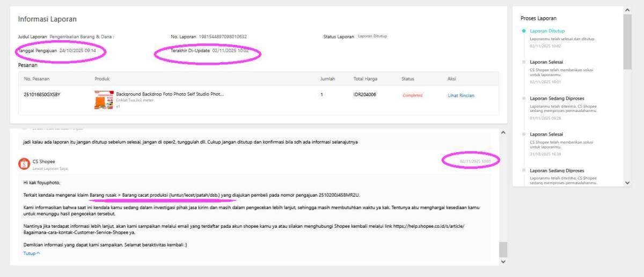
Task: Click the chat panel scroll-down arrow
Action: point(503,261)
